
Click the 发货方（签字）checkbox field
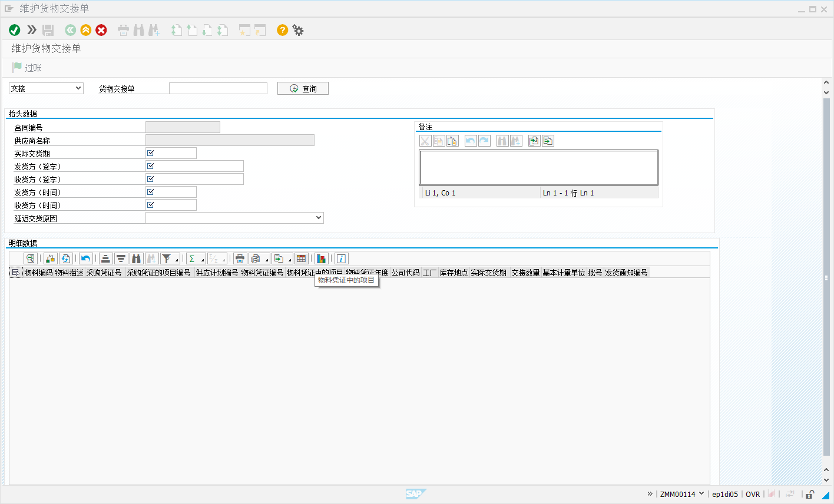[151, 166]
